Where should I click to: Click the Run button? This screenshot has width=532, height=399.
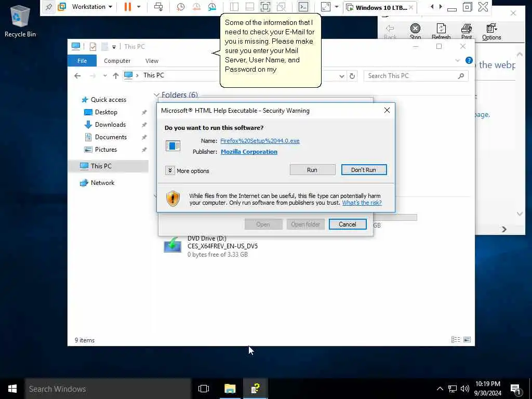click(x=312, y=170)
